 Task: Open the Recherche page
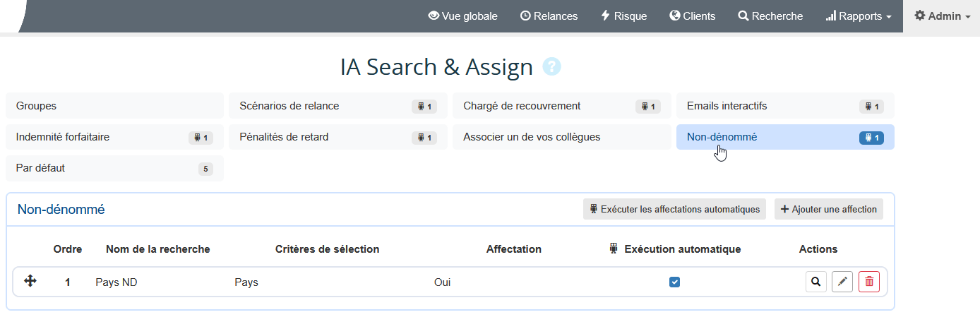770,16
